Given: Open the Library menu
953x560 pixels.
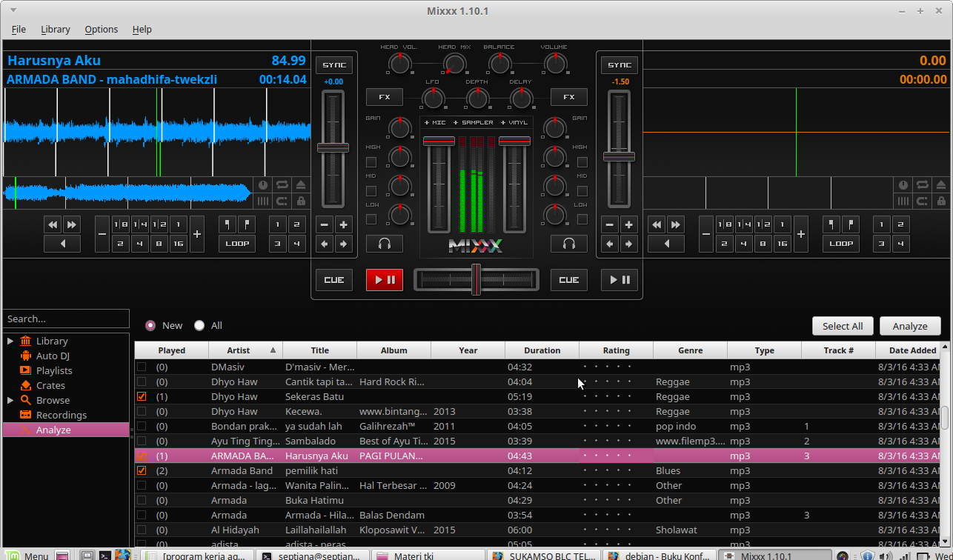Looking at the screenshot, I should [56, 29].
